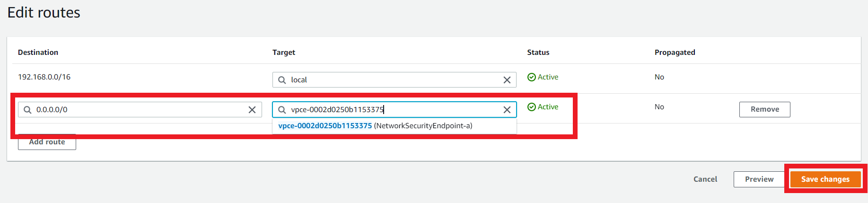Clear the vpce target field with X

tap(507, 110)
